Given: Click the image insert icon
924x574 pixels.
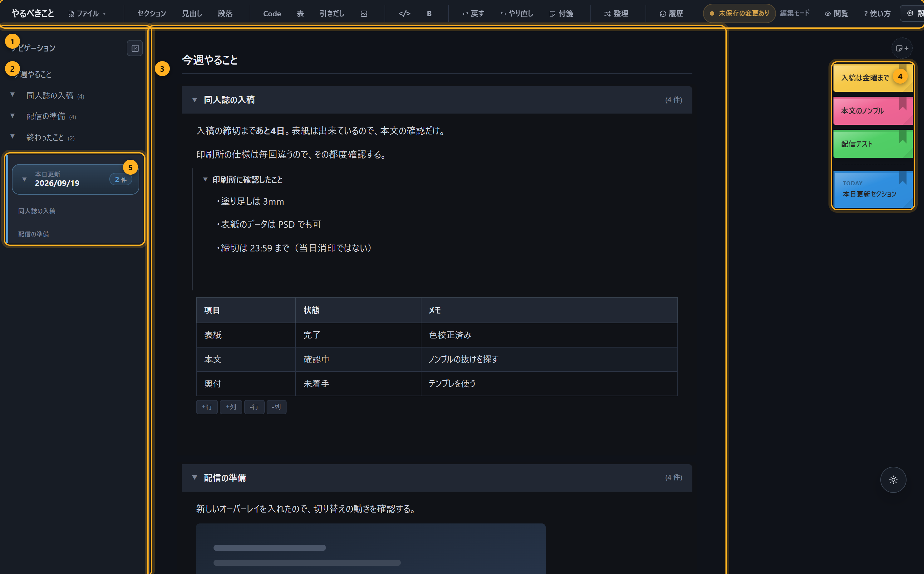Looking at the screenshot, I should point(364,13).
